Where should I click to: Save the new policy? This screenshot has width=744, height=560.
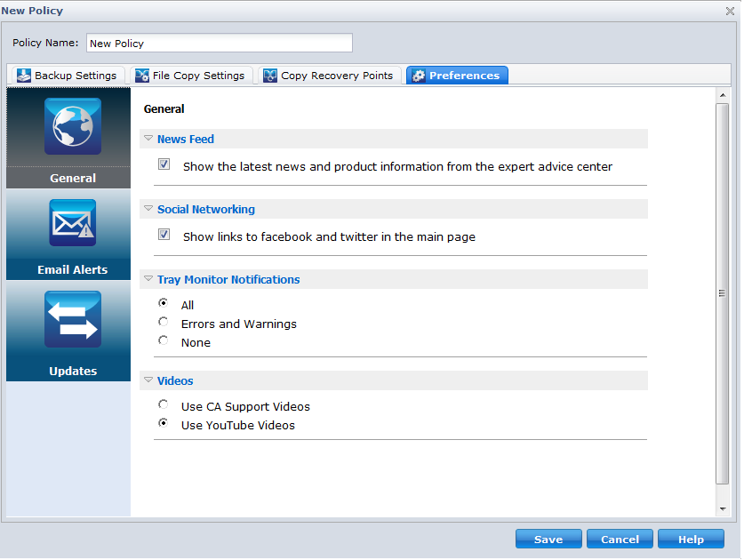pyautogui.click(x=548, y=540)
